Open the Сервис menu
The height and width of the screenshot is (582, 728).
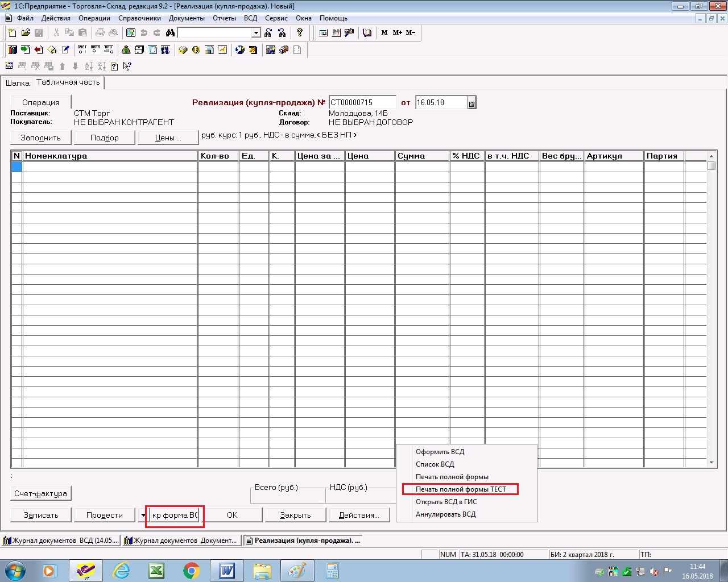276,18
